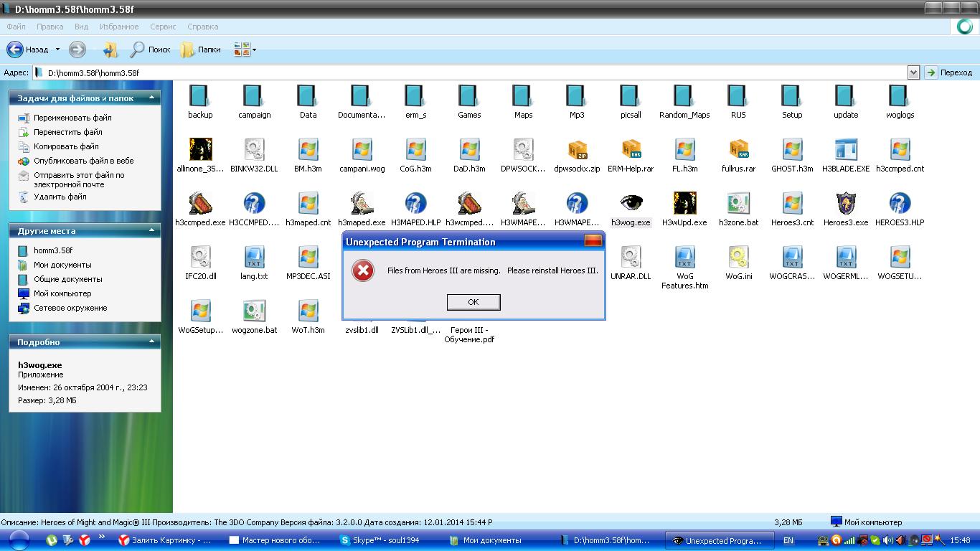Image resolution: width=980 pixels, height=551 pixels.
Task: Click the Переход go button
Action: pos(948,72)
